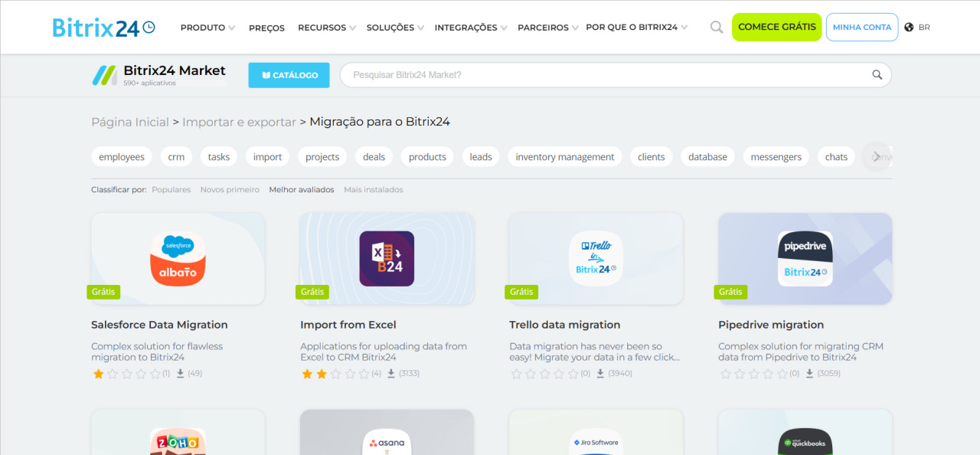Filter by the messengers tag
The width and height of the screenshot is (980, 455).
[x=776, y=157]
